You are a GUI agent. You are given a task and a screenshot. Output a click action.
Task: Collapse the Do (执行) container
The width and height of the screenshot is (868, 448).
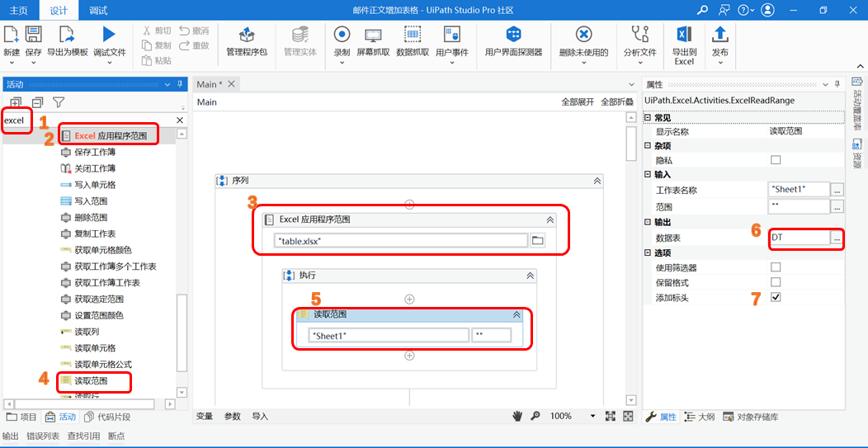(530, 276)
